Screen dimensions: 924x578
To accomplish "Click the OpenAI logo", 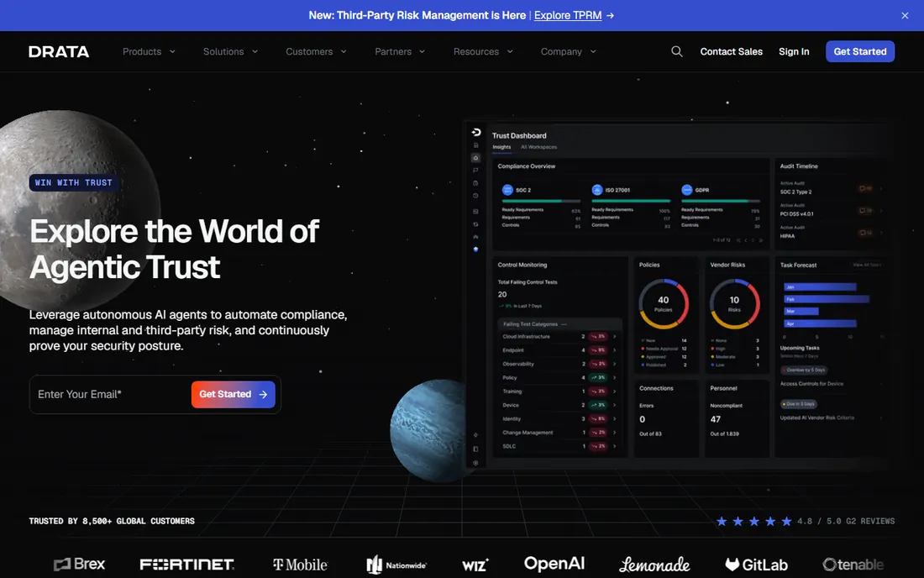I will (554, 564).
